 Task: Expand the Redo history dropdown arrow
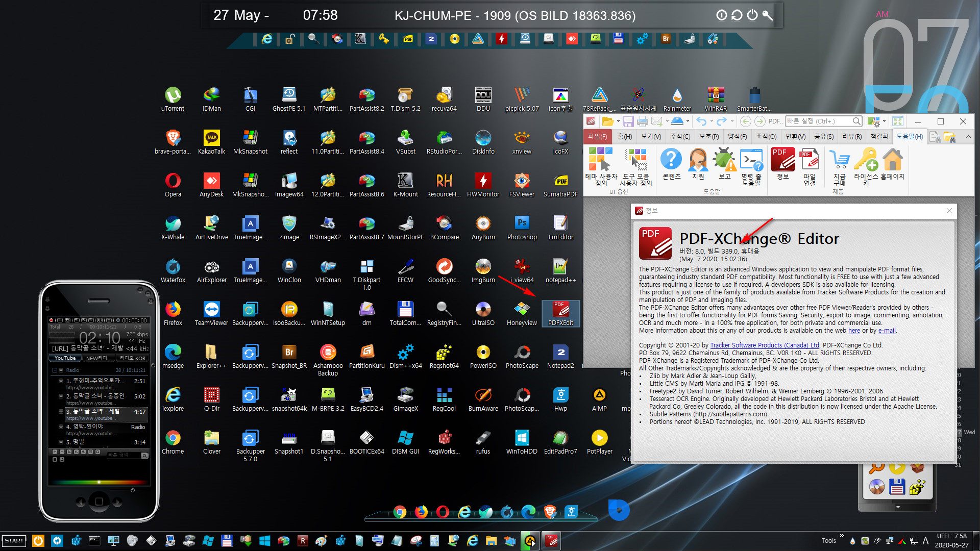tap(731, 121)
